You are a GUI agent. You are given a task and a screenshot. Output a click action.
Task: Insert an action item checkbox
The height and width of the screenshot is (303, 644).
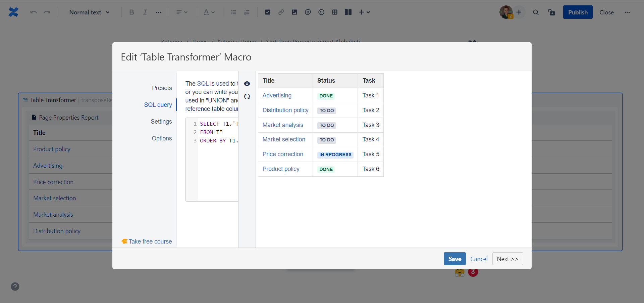(268, 12)
